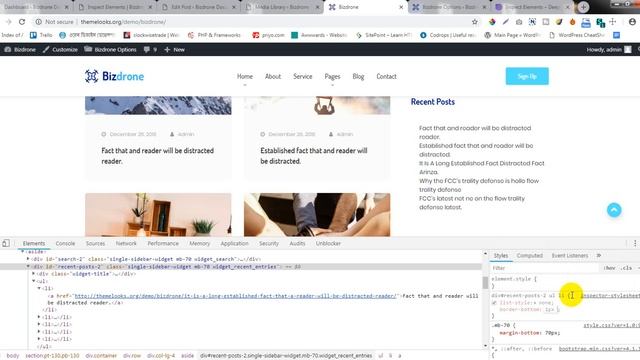Open DevTools more options kebab icon
Viewport: 640px width, 360px height.
coord(635,243)
